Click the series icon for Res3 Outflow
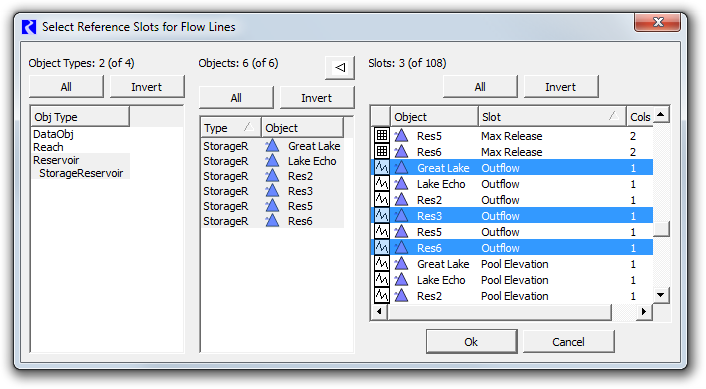The height and width of the screenshot is (389, 706). (382, 216)
